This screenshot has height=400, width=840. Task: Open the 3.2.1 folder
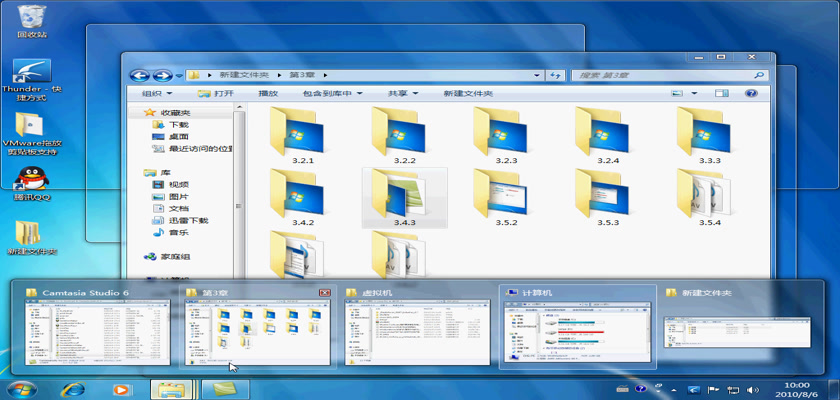301,135
